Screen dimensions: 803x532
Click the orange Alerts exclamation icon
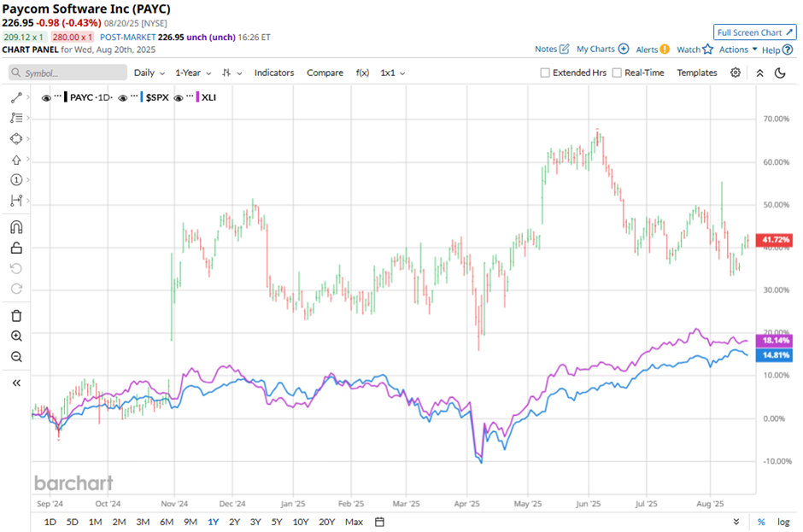665,50
